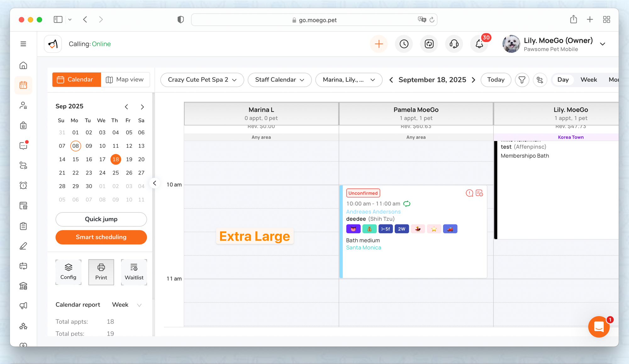Open the Waitlist panel icon

click(134, 272)
